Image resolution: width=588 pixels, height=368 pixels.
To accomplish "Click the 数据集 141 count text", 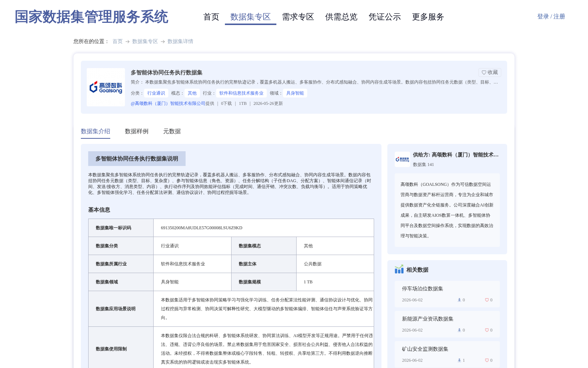I will pos(423,164).
